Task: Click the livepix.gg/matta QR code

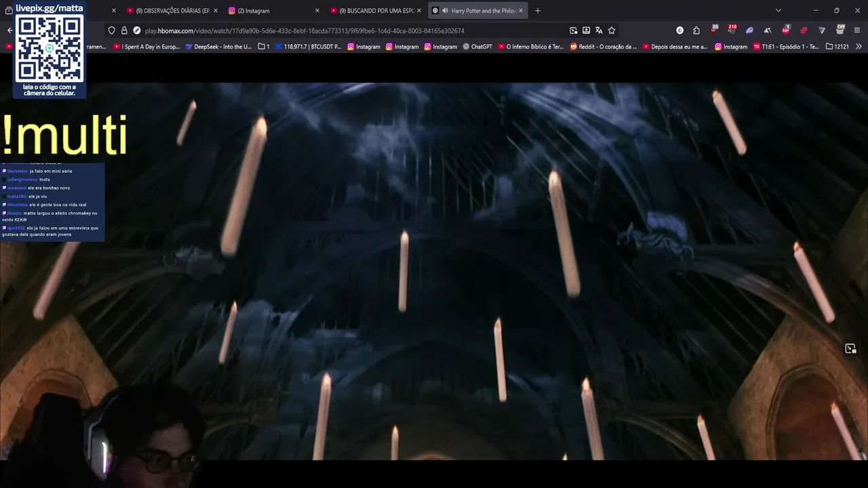Action: pyautogui.click(x=49, y=47)
